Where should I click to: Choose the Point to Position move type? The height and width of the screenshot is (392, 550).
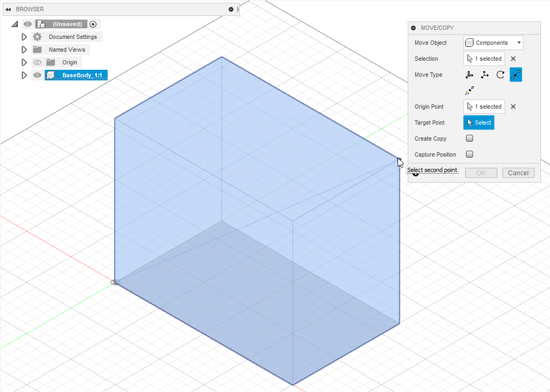point(470,90)
